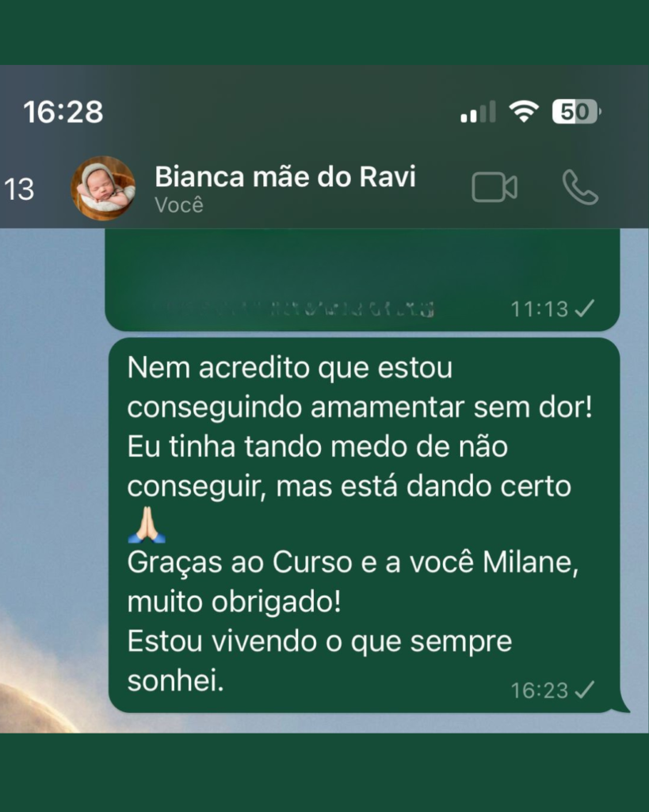Tap the cellular signal bars icon
This screenshot has height=812, width=649.
478,112
